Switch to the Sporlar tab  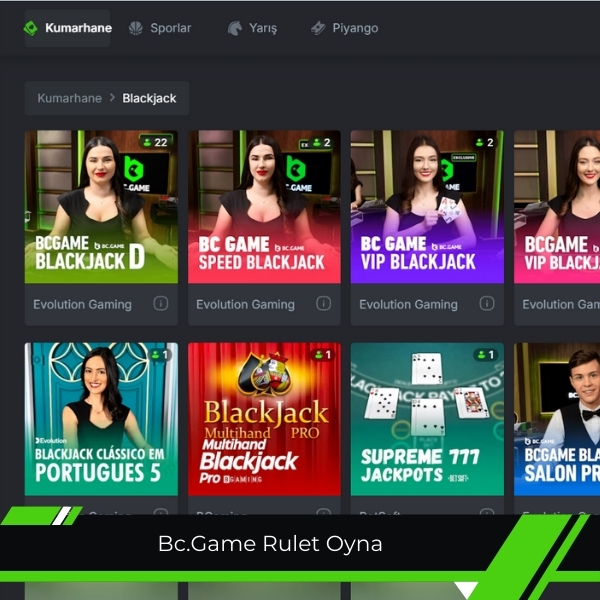click(160, 28)
